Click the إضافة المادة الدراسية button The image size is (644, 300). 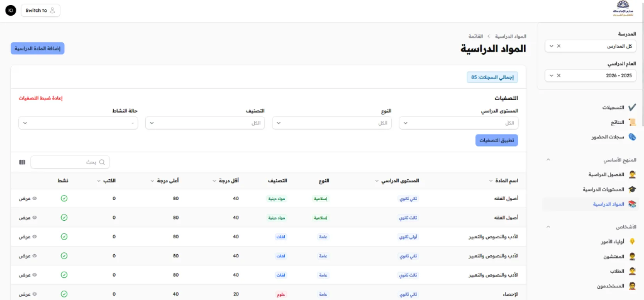point(37,48)
